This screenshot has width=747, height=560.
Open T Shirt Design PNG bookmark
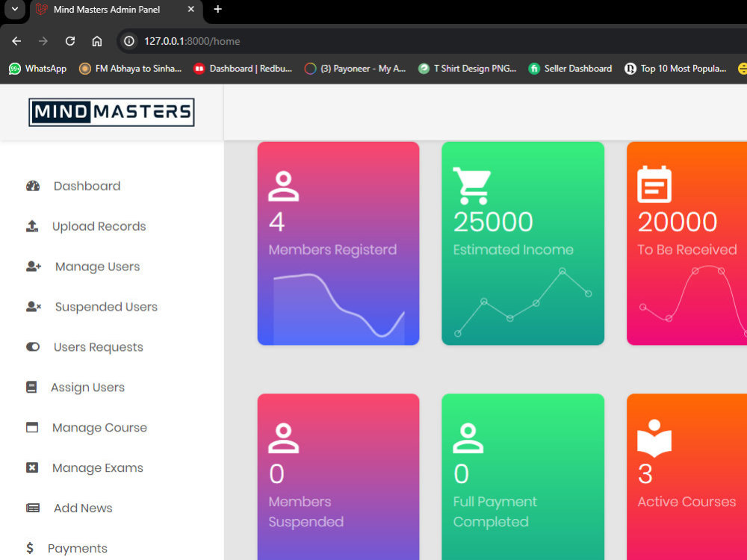tap(468, 69)
